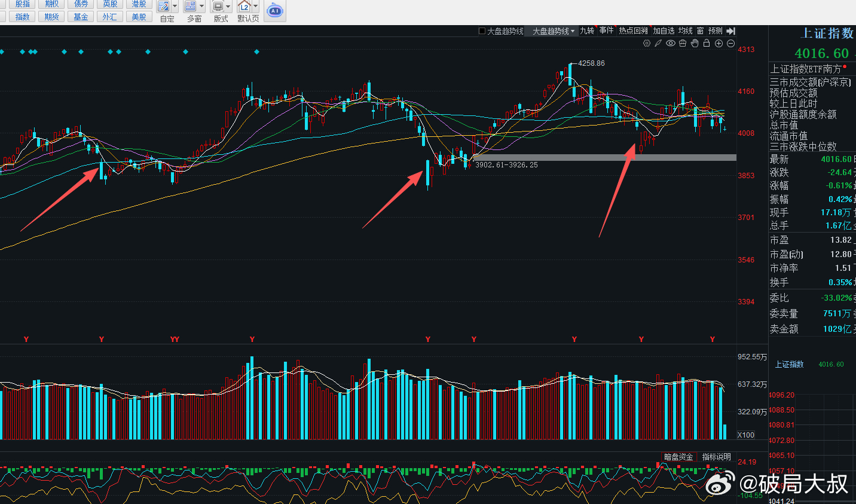This screenshot has width=856, height=504.
Task: Open the 九转 tab
Action: (x=587, y=30)
